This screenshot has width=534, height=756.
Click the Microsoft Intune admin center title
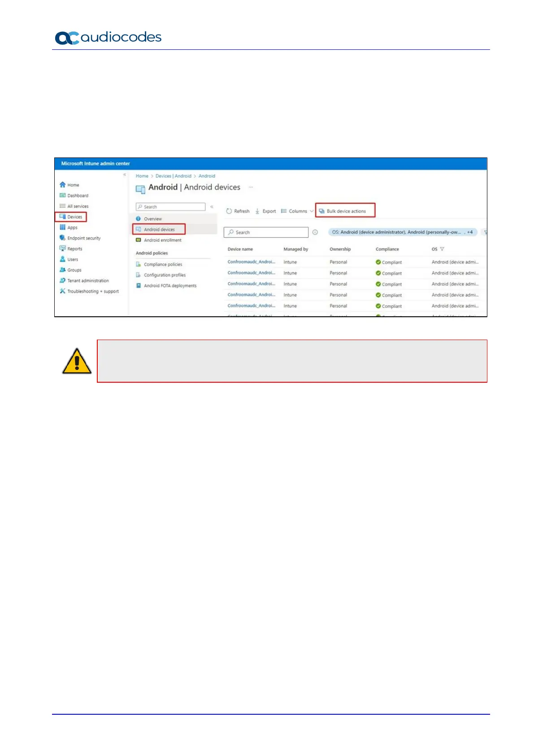click(96, 164)
